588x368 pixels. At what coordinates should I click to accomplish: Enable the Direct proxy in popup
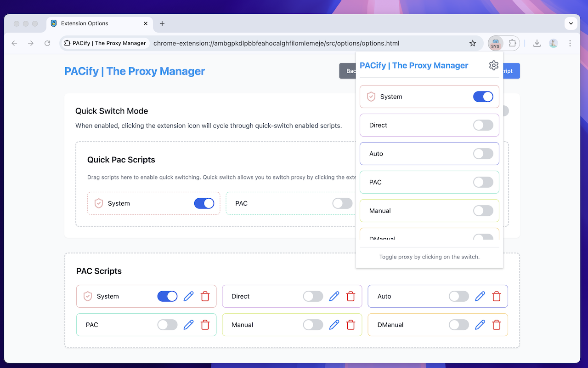(483, 125)
